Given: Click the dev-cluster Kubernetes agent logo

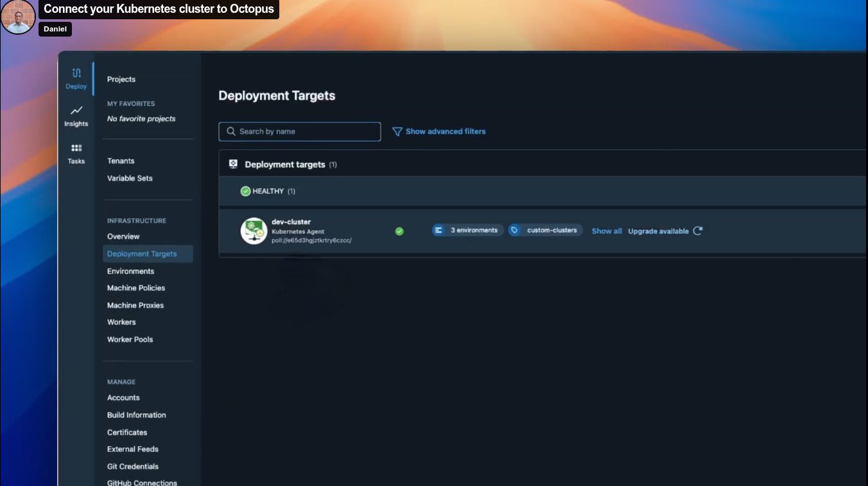Looking at the screenshot, I should point(254,231).
